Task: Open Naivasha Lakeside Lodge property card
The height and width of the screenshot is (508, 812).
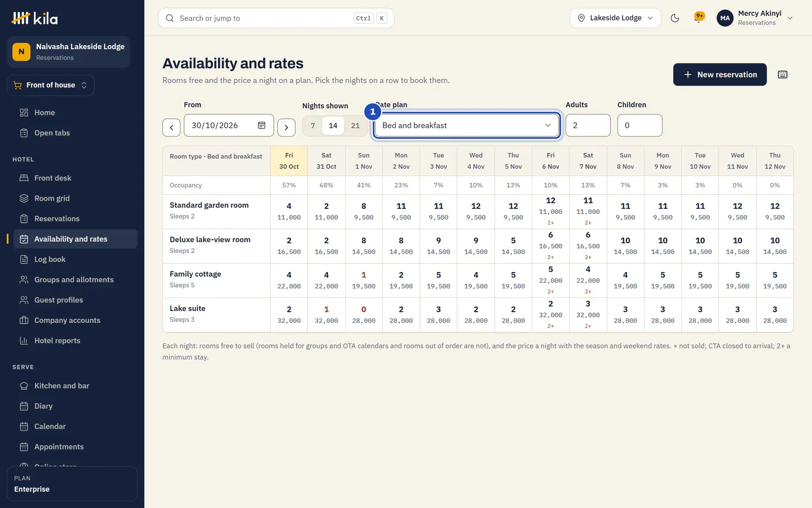Action: pos(68,52)
